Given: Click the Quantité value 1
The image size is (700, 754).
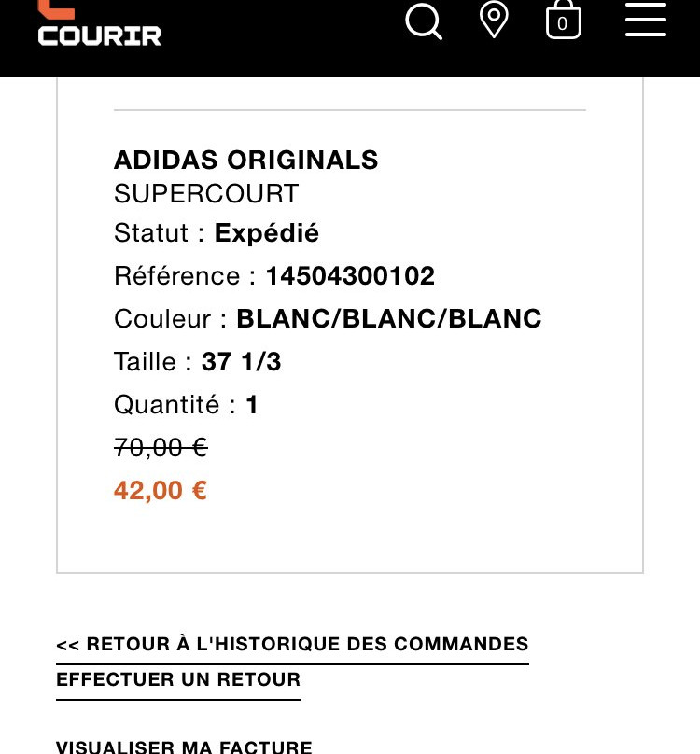Looking at the screenshot, I should 252,405.
